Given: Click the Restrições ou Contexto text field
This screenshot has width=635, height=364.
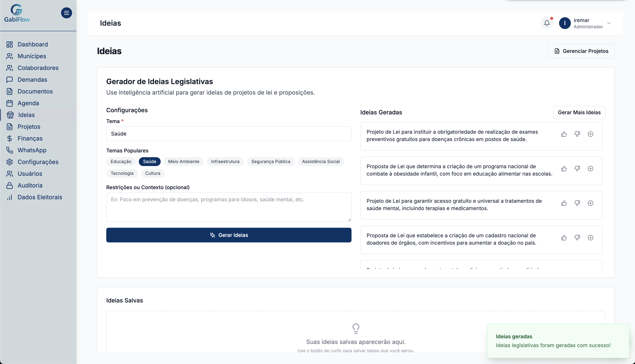Looking at the screenshot, I should pos(229,207).
